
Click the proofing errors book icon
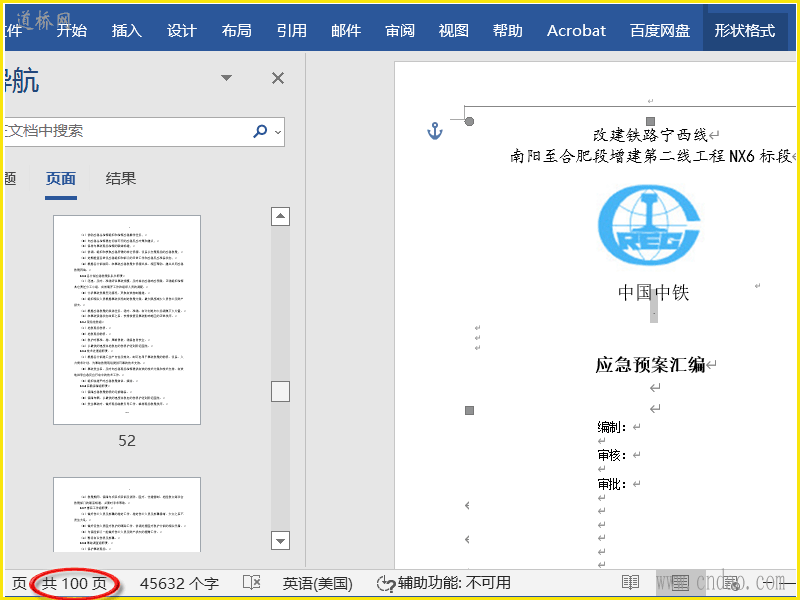point(252,582)
